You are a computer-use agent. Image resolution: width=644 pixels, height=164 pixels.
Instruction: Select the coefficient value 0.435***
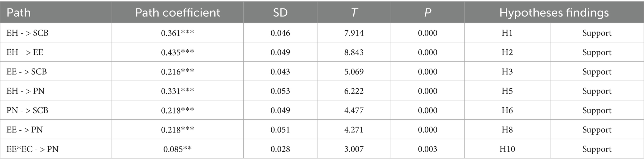click(178, 52)
